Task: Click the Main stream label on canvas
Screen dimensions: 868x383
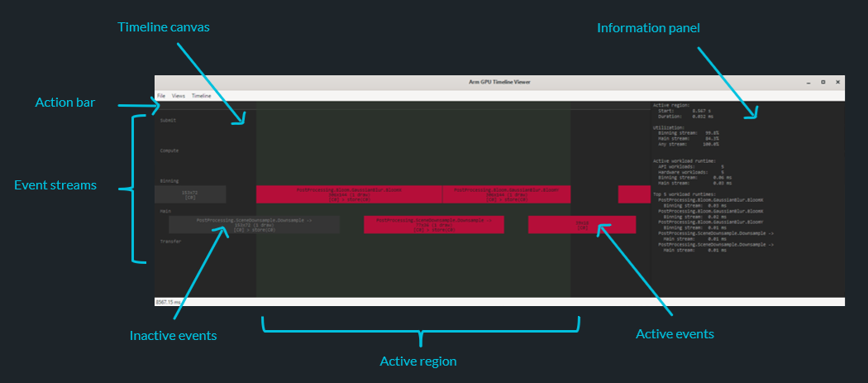Action: coord(165,211)
